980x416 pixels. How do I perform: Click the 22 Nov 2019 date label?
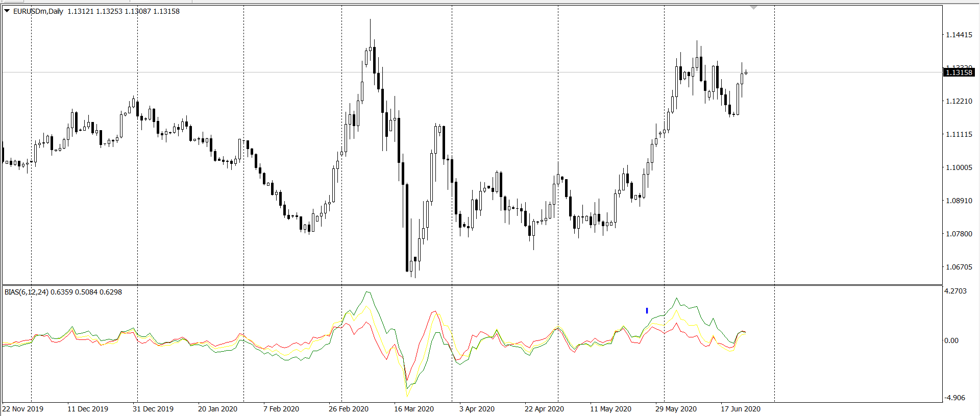(x=23, y=409)
